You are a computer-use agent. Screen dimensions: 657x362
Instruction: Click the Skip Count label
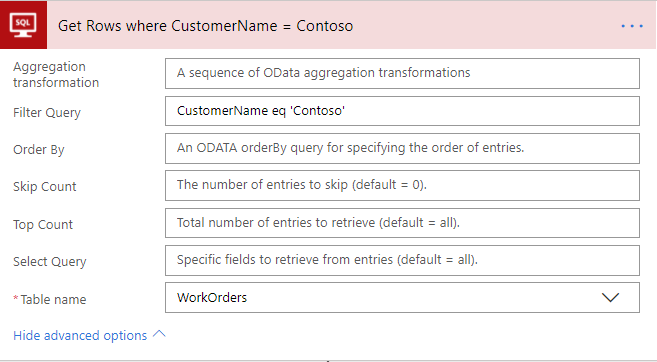[44, 186]
